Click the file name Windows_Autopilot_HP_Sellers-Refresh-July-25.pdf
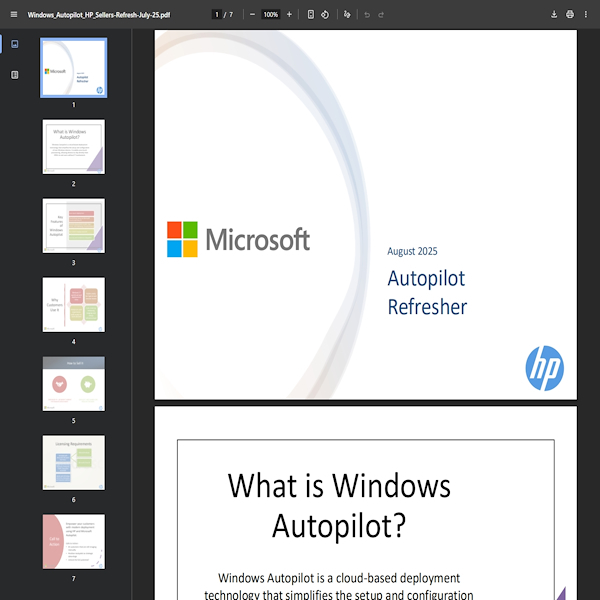 [x=99, y=15]
